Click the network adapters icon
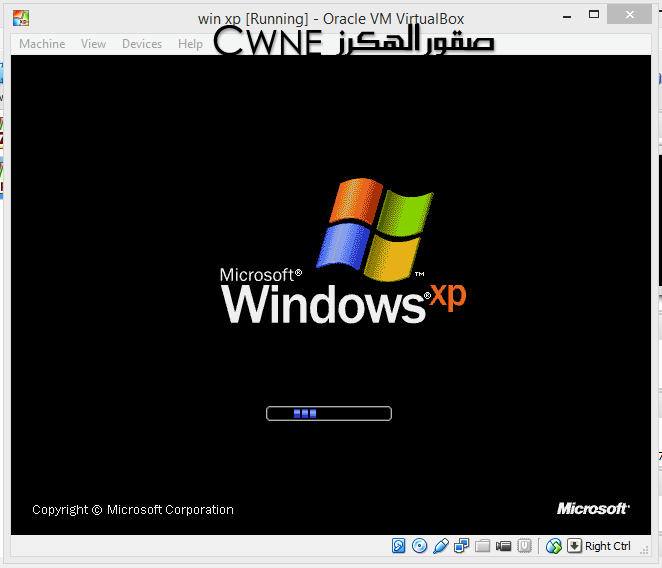This screenshot has width=662, height=568. tap(461, 546)
